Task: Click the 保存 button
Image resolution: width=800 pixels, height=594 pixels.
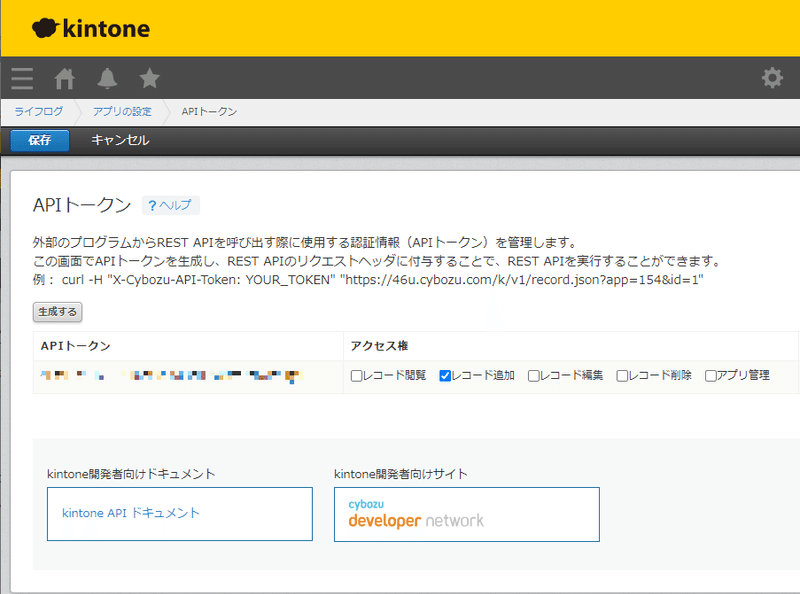Action: (x=40, y=140)
